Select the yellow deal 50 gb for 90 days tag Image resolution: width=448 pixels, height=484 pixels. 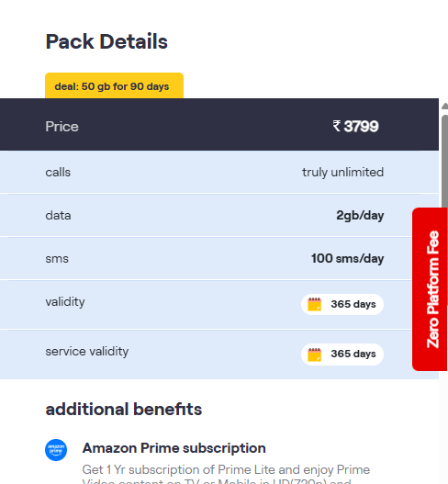[x=114, y=85]
